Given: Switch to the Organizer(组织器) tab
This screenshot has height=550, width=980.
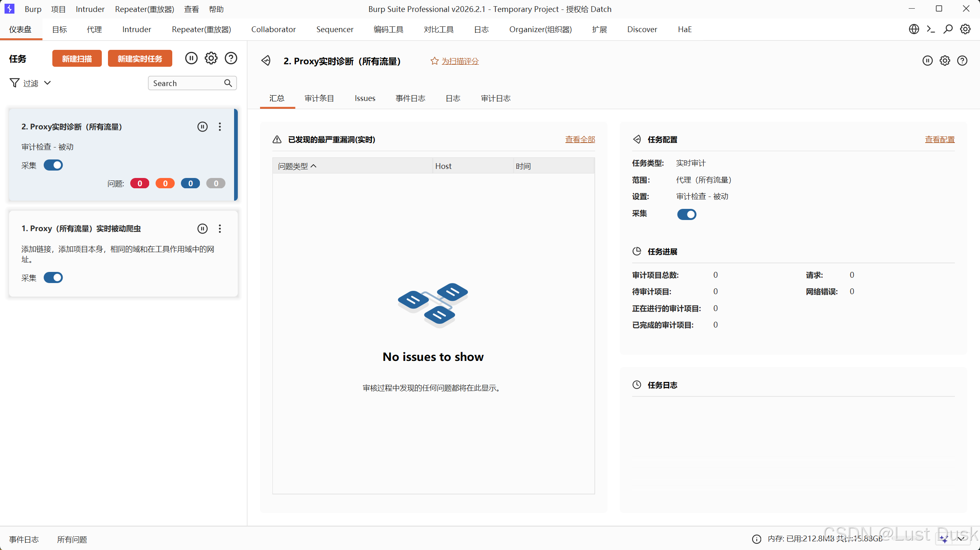Looking at the screenshot, I should (541, 29).
